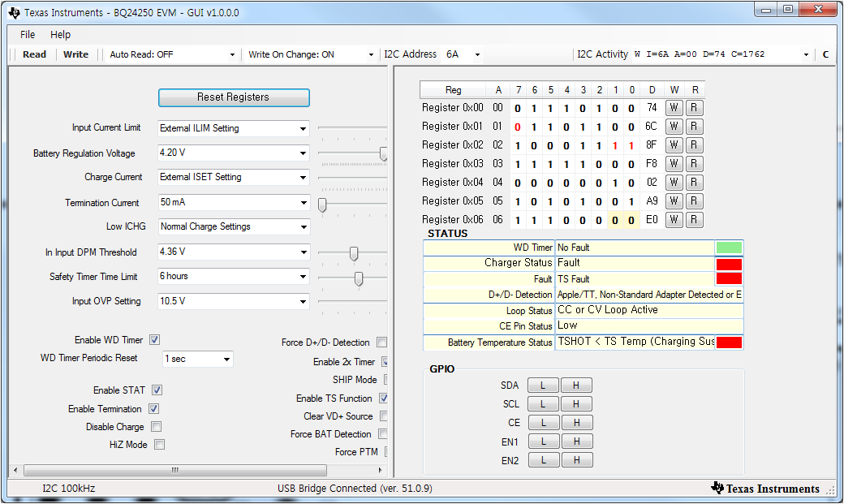
Task: Toggle the Enable STAT checkbox
Action: pyautogui.click(x=157, y=390)
